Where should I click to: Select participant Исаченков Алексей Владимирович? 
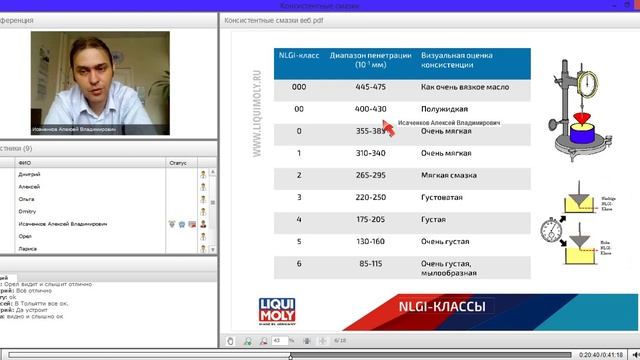pyautogui.click(x=63, y=224)
